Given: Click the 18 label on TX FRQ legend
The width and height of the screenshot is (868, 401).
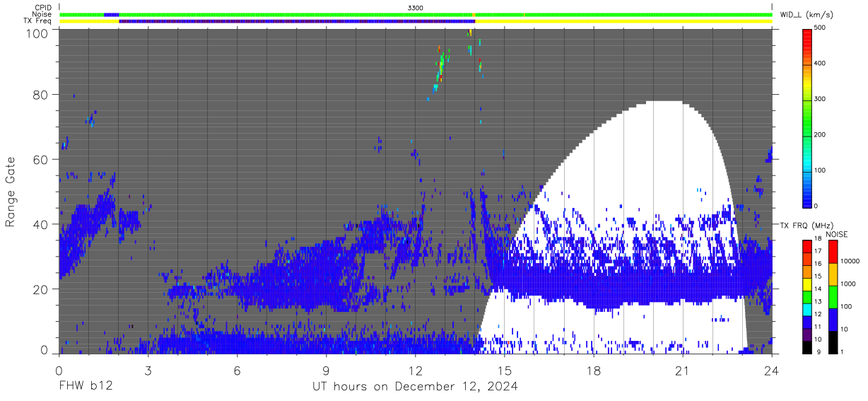Looking at the screenshot, I should [818, 240].
